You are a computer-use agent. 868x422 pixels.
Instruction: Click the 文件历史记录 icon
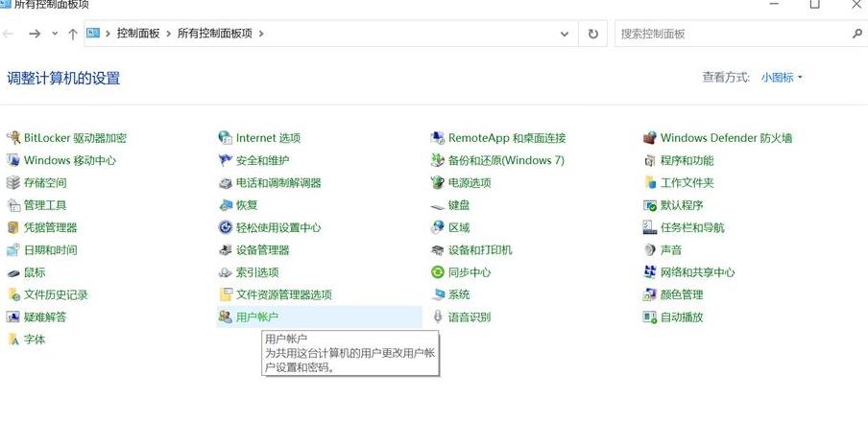[13, 294]
